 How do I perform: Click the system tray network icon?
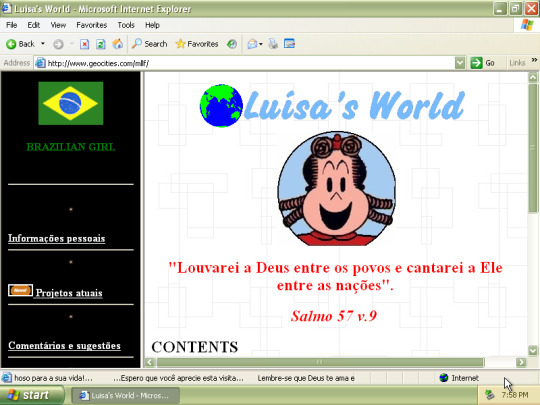[489, 395]
